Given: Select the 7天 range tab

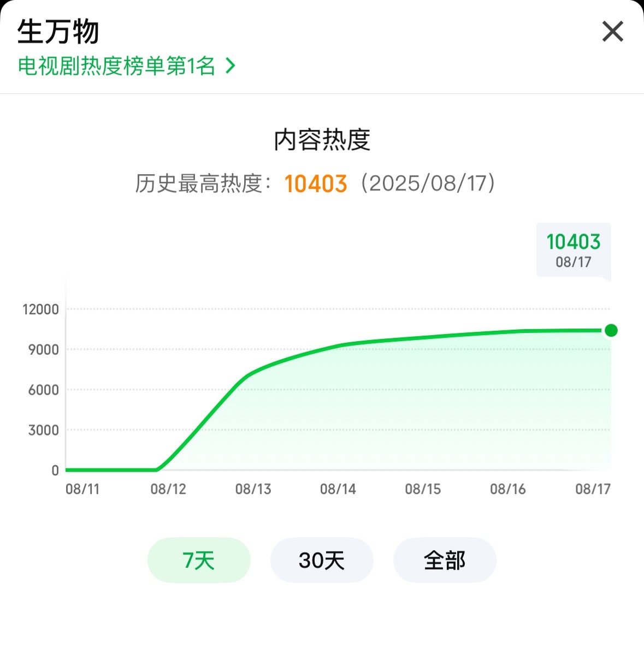Looking at the screenshot, I should tap(199, 560).
